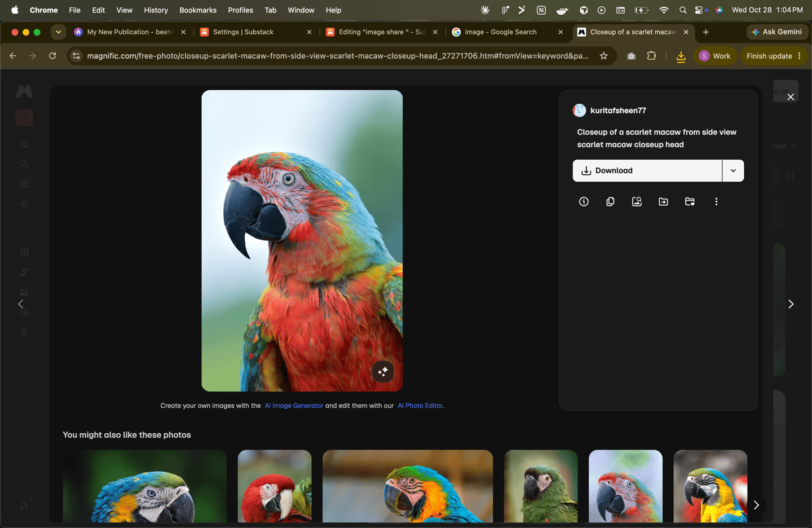
Task: Click the main scarlet macaw photo
Action: click(x=302, y=241)
